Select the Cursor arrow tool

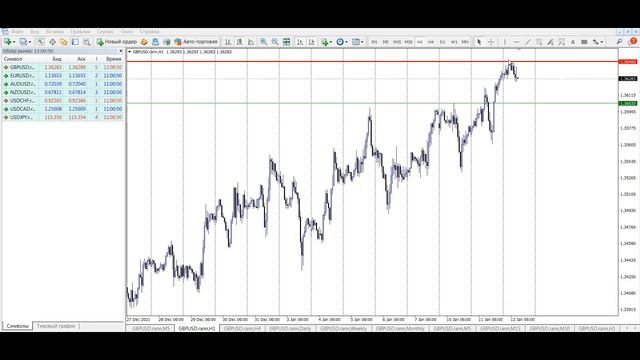click(479, 42)
